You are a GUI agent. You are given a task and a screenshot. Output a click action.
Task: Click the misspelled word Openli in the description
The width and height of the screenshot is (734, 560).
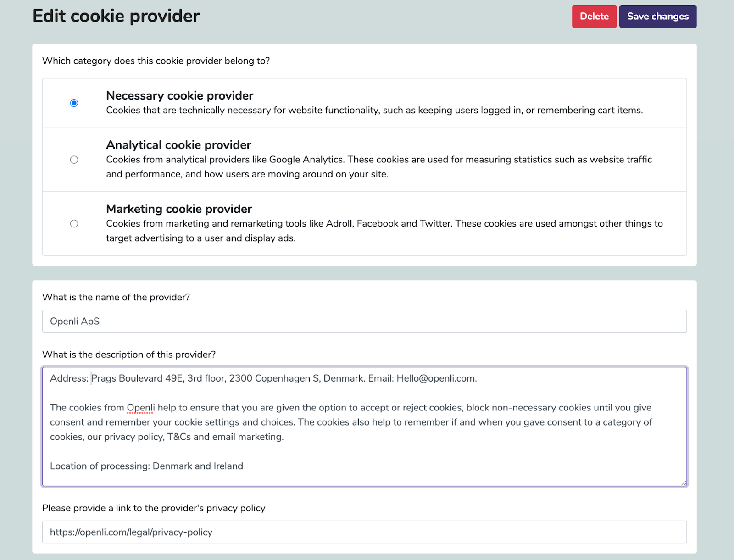coord(141,408)
